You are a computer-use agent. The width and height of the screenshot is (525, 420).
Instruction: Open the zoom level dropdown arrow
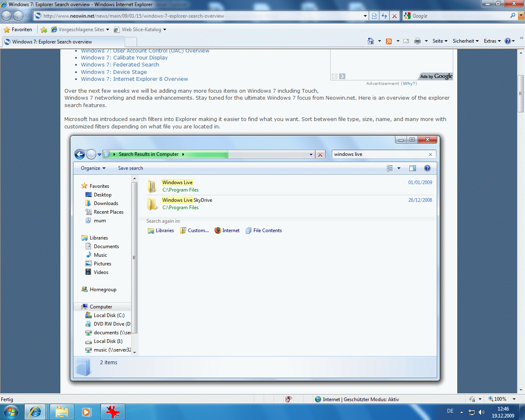514,399
